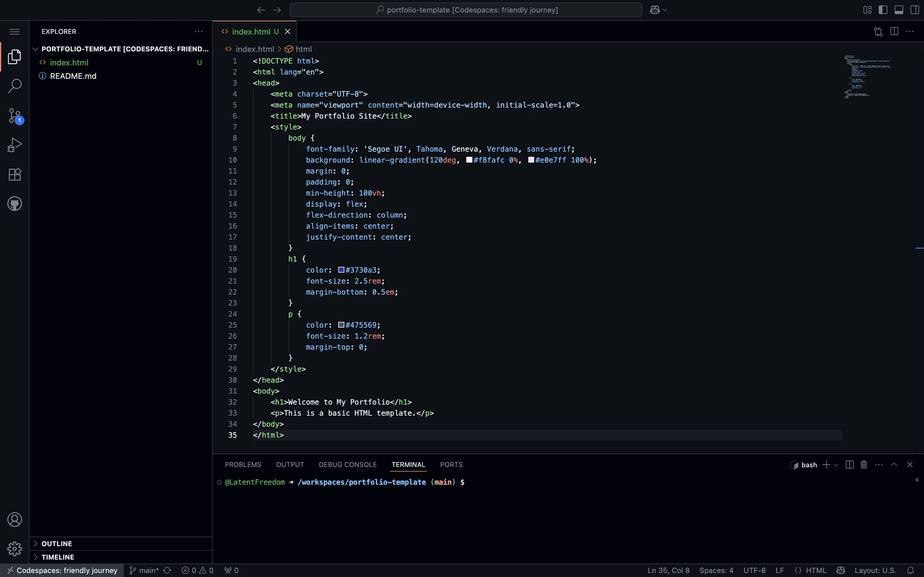
Task: Collapse the PORTFOLIO-TEMPLATE folder tree
Action: pos(35,49)
